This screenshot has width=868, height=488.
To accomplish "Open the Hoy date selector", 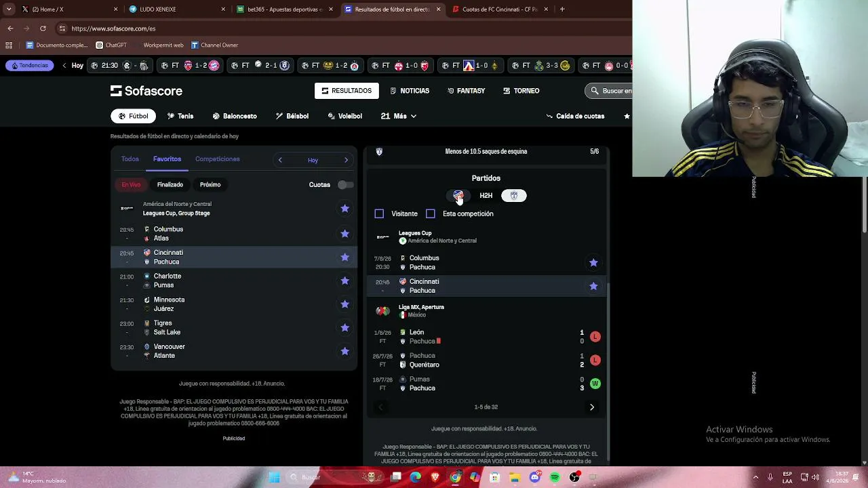I will click(x=313, y=160).
